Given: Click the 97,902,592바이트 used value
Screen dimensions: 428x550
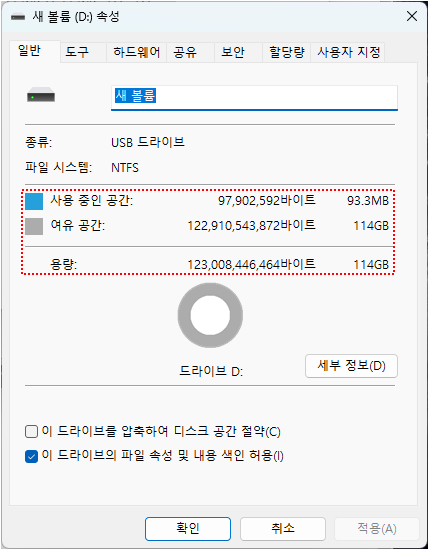Looking at the screenshot, I should coord(267,201).
